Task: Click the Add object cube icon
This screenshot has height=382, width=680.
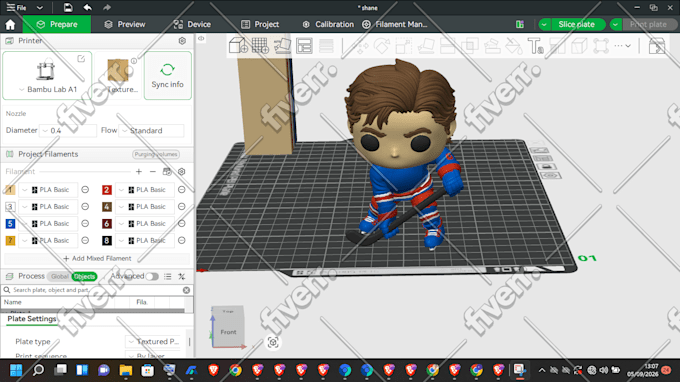Action: point(238,46)
